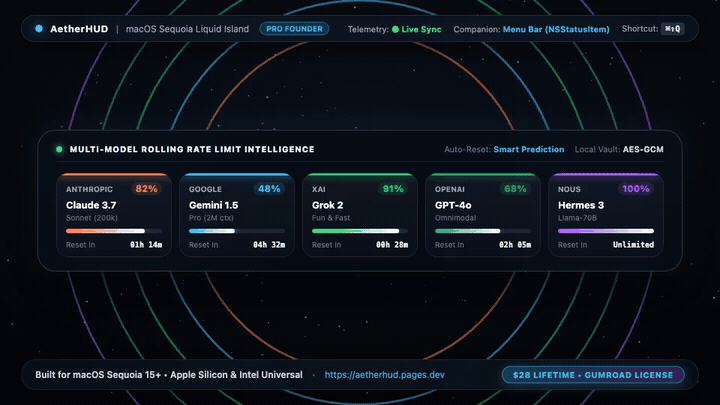
Task: Select the GPT-4o model name
Action: click(x=453, y=205)
